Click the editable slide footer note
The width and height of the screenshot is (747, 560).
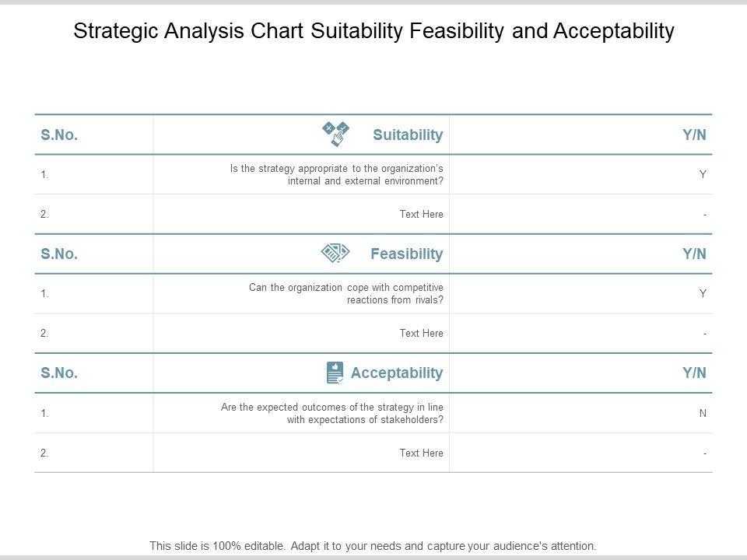[x=373, y=545]
